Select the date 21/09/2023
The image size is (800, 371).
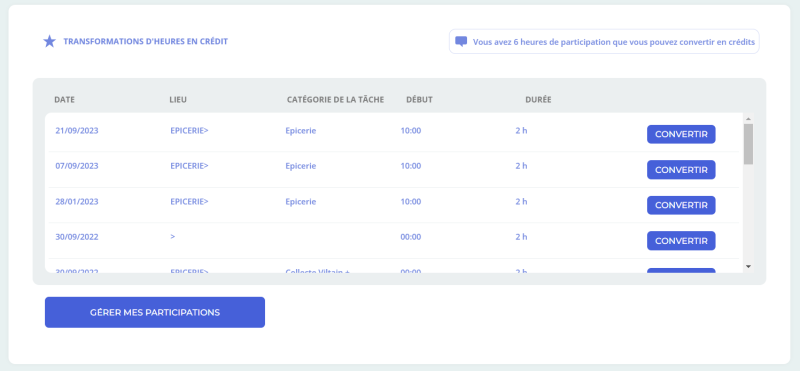tap(77, 131)
